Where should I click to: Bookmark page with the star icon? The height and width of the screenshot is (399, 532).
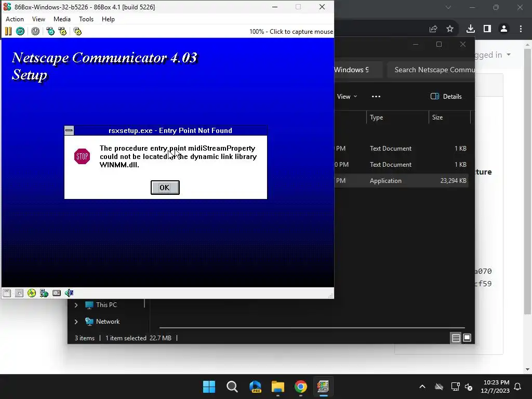pyautogui.click(x=450, y=29)
